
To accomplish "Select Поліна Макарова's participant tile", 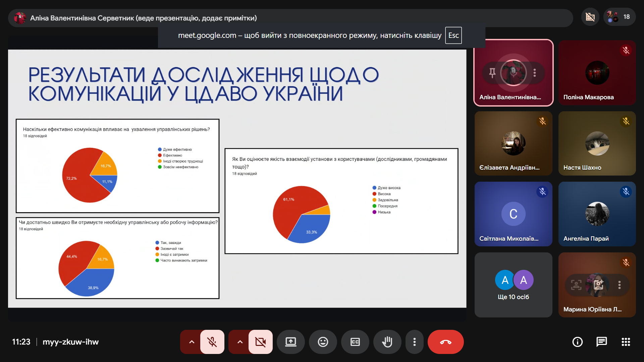I will (597, 73).
